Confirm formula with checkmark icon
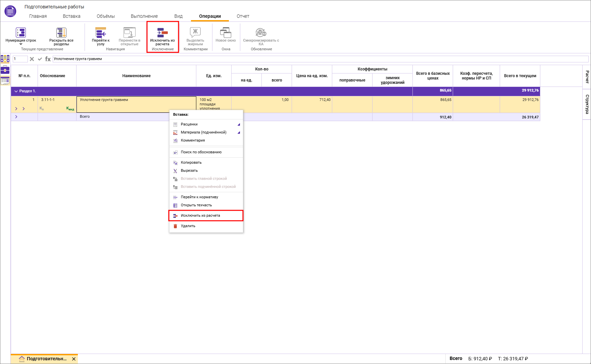The height and width of the screenshot is (364, 591). pyautogui.click(x=40, y=59)
